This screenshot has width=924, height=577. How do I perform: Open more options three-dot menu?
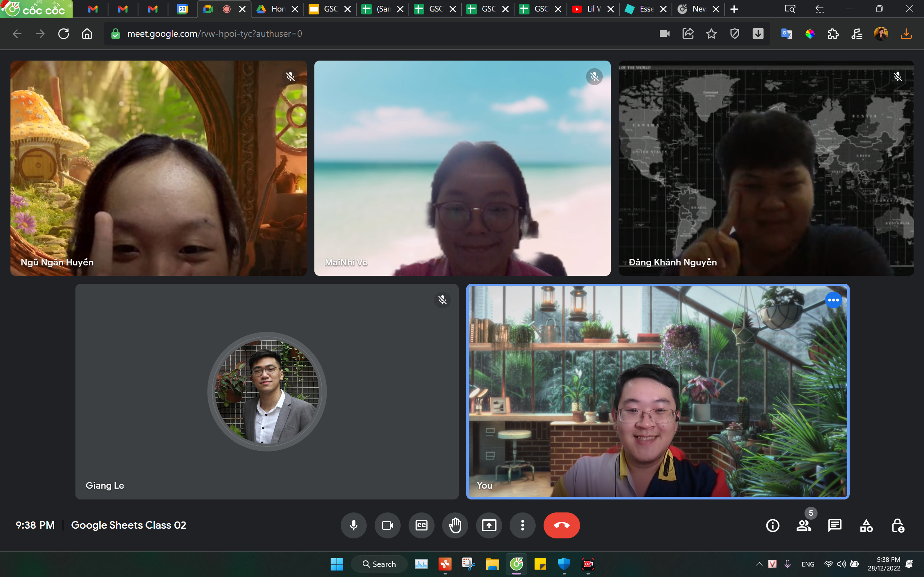[x=522, y=525]
